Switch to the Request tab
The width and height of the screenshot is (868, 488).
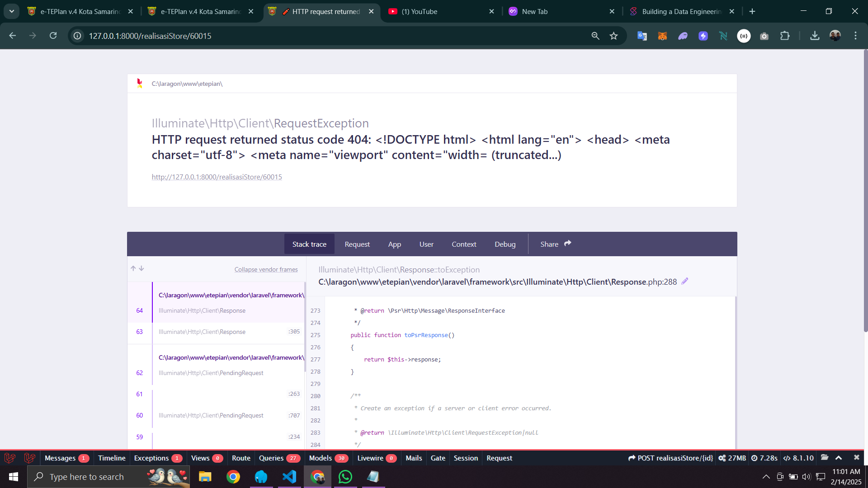click(x=357, y=244)
